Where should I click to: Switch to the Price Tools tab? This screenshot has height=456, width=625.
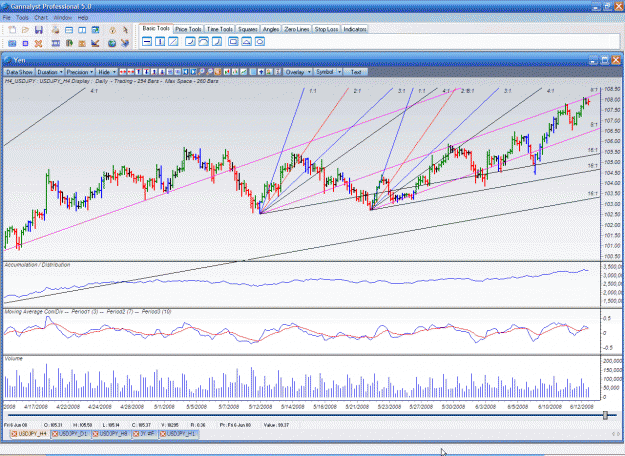click(188, 29)
